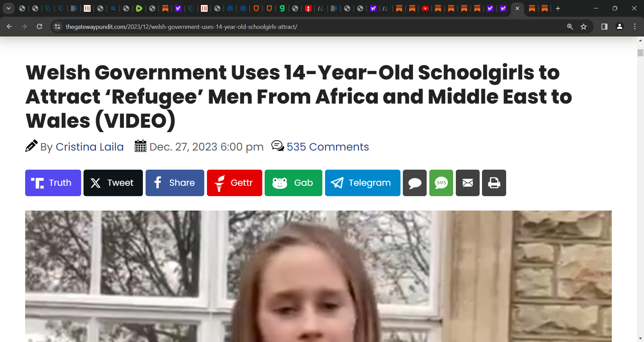Bookmark this page with the star icon
The width and height of the screenshot is (644, 342).
pyautogui.click(x=584, y=26)
